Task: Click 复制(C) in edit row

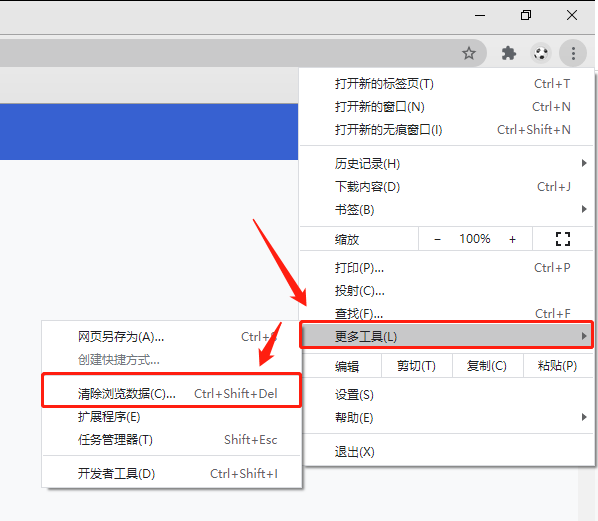Action: 487,366
